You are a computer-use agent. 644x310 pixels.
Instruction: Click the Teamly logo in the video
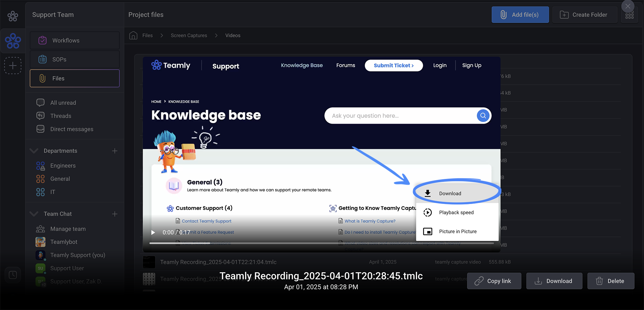pyautogui.click(x=171, y=65)
